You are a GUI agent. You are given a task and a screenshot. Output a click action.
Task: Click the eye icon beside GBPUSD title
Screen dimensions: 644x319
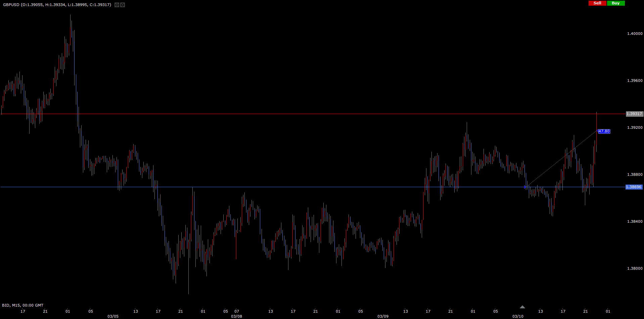coord(117,5)
